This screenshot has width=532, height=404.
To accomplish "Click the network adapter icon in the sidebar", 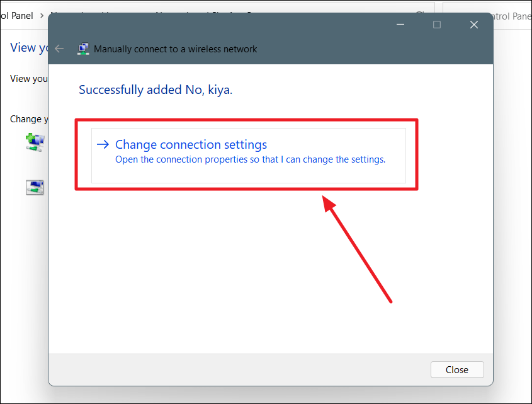I will pyautogui.click(x=35, y=187).
